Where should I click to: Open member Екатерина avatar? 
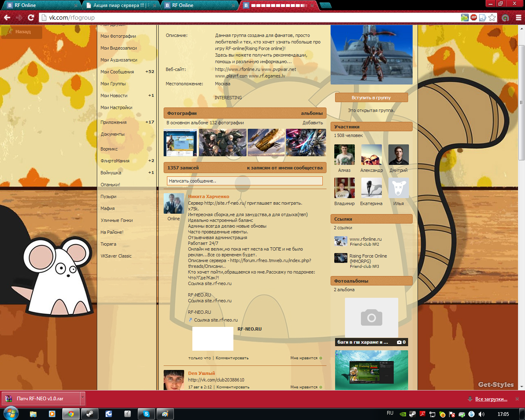click(372, 188)
